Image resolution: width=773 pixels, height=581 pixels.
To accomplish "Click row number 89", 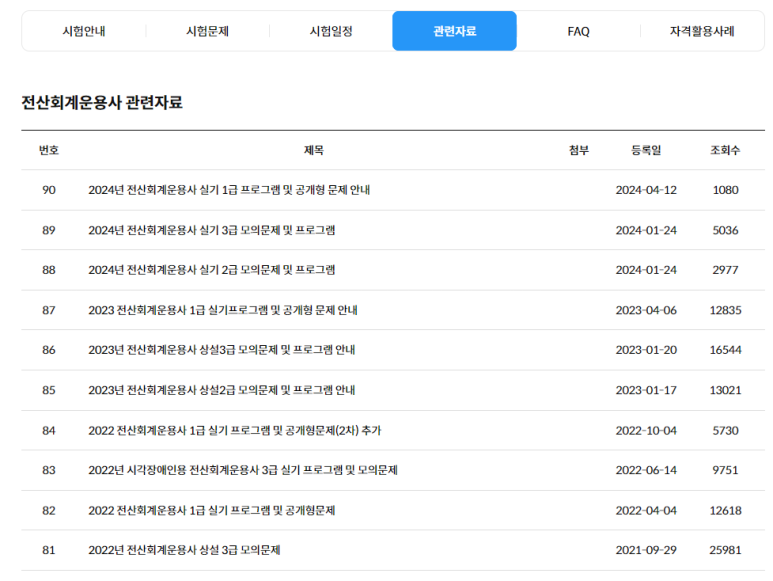I will [49, 230].
